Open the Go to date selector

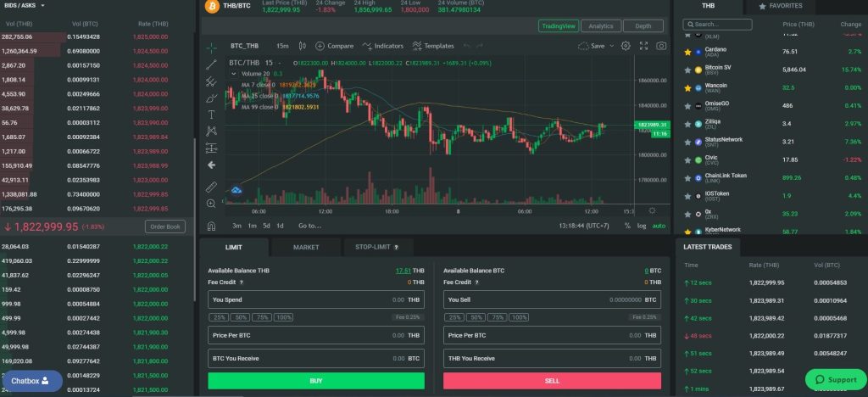tap(309, 226)
